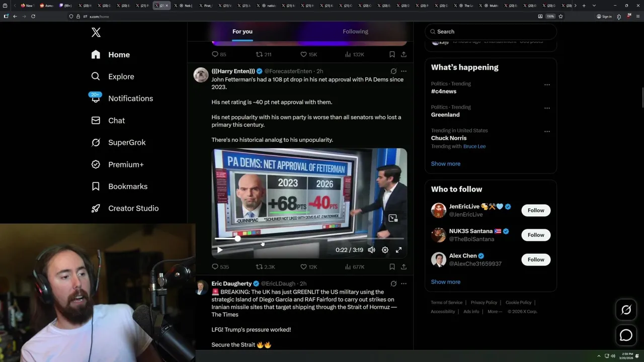Switch to the For you tab
This screenshot has width=644, height=362.
[x=243, y=32]
